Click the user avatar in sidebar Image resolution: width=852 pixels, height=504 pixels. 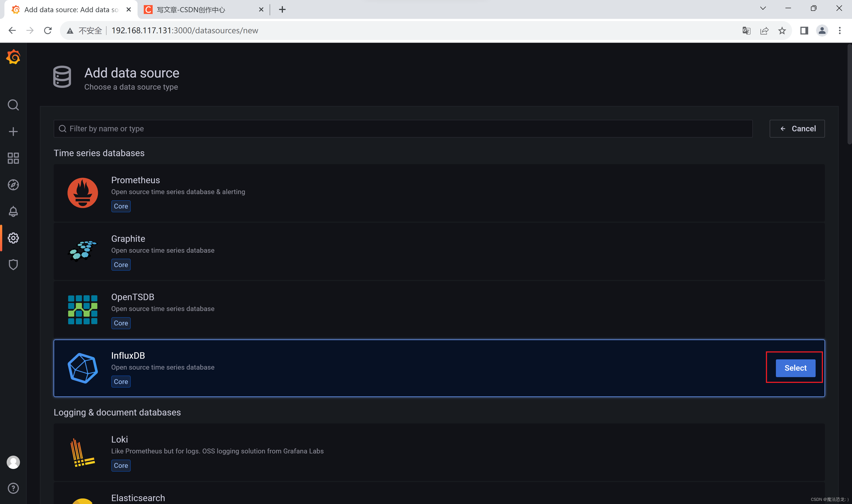13,462
